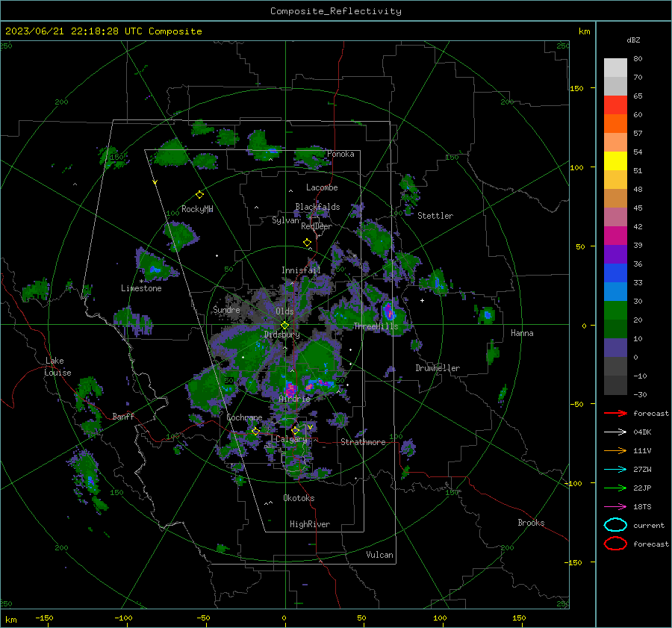Click the white 04DK arrow icon
Screen dimensions: 672x628
(615, 432)
